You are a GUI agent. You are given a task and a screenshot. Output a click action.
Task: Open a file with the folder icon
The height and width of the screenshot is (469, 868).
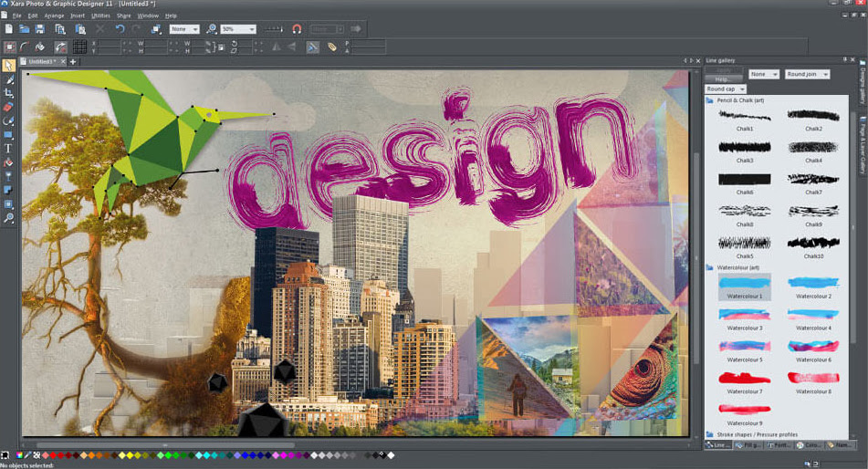pos(25,29)
